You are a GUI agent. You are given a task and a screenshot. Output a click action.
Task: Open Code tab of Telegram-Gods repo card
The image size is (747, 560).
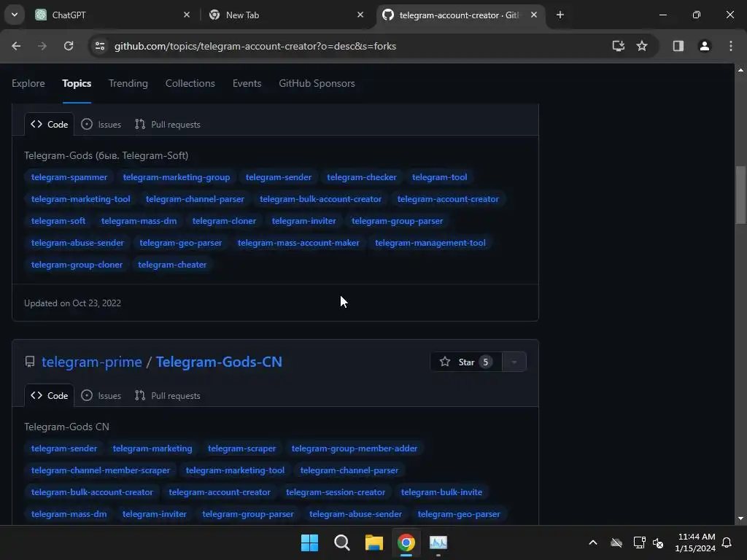pyautogui.click(x=49, y=124)
